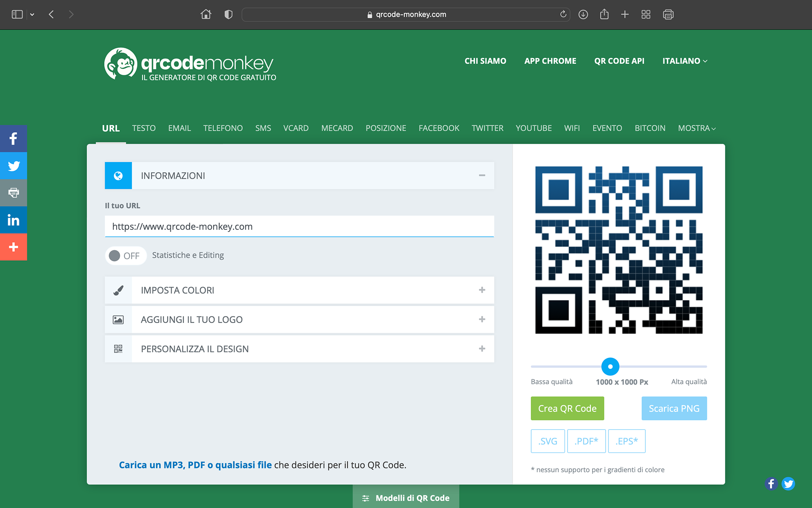Open Carica un MP3, PDF link
Viewport: 812px width, 508px height.
pos(195,465)
